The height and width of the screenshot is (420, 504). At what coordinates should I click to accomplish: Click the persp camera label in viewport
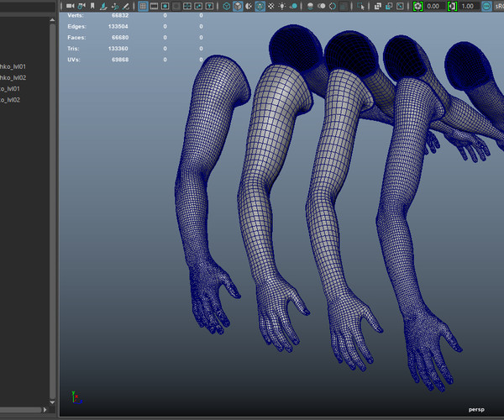[x=478, y=409]
